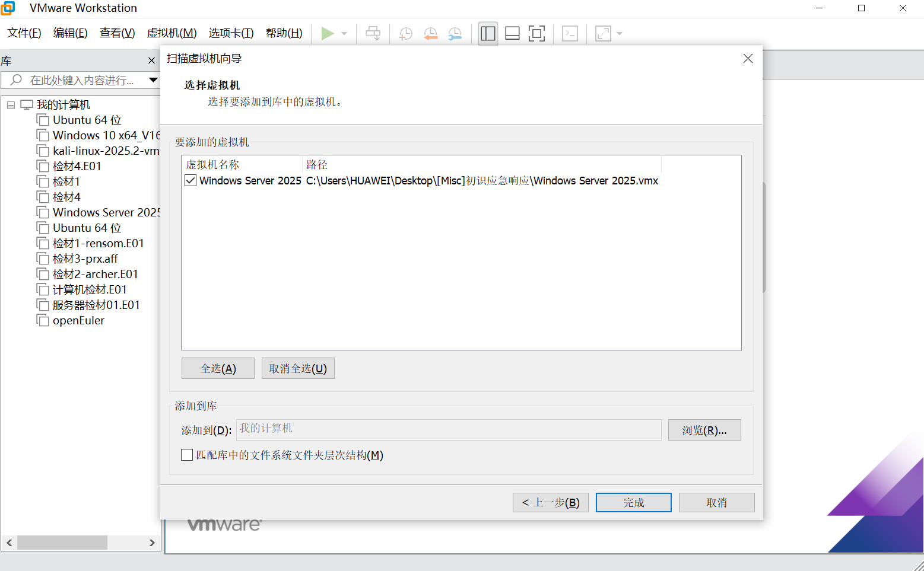Power on the virtual machine with the green play icon
Image resolution: width=924 pixels, height=571 pixels.
tap(327, 34)
